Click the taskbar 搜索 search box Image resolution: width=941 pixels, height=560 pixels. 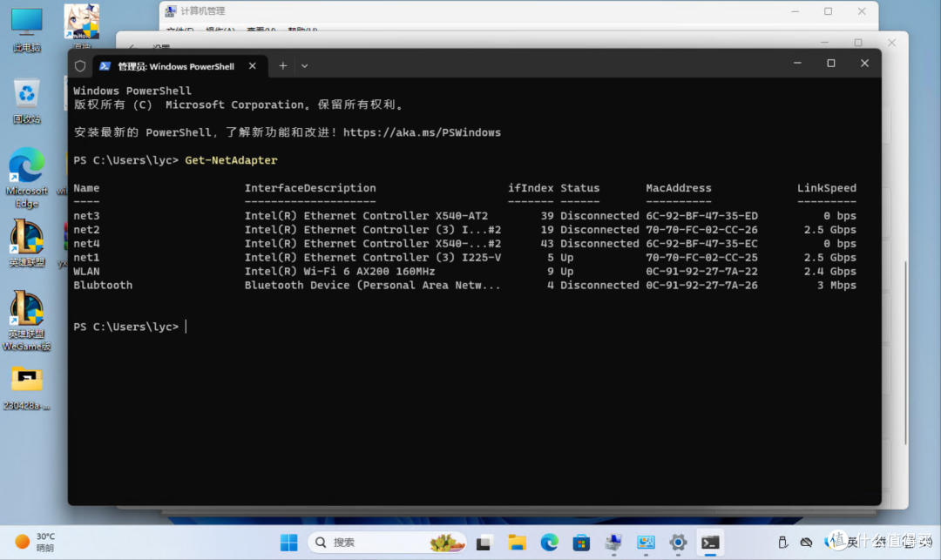click(x=387, y=543)
